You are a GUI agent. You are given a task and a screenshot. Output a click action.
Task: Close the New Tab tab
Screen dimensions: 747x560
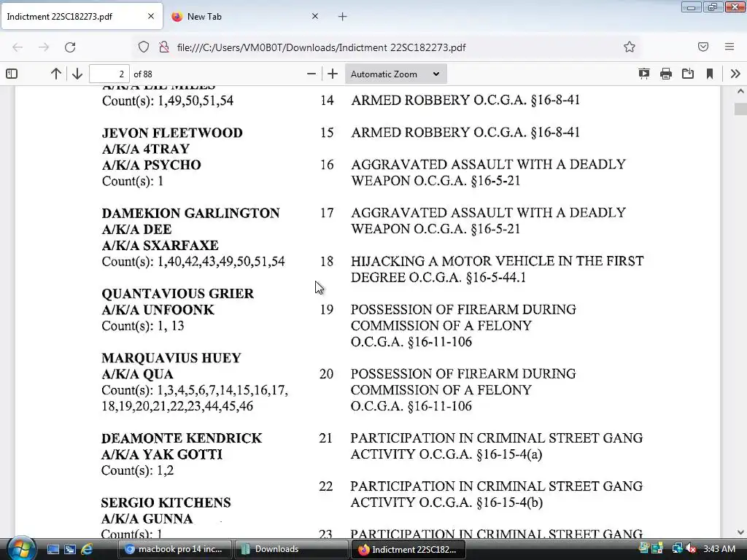pyautogui.click(x=315, y=16)
